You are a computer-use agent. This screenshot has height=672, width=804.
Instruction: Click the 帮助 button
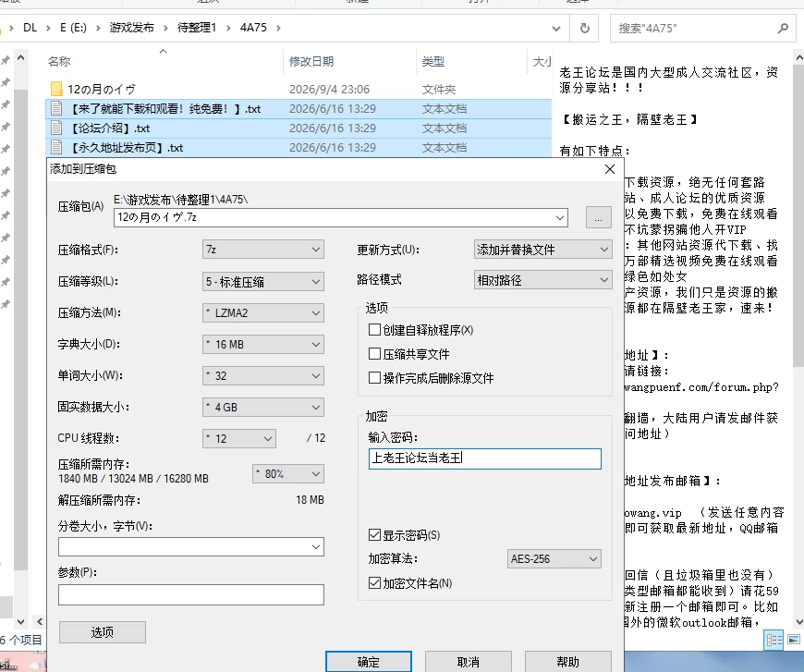pyautogui.click(x=567, y=662)
